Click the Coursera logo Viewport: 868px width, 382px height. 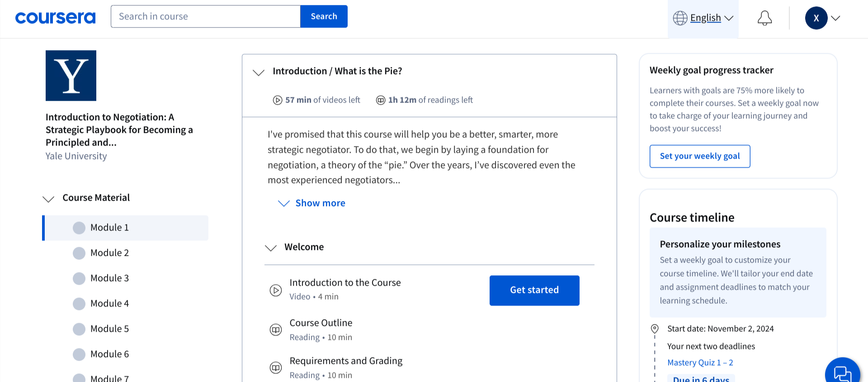coord(55,18)
